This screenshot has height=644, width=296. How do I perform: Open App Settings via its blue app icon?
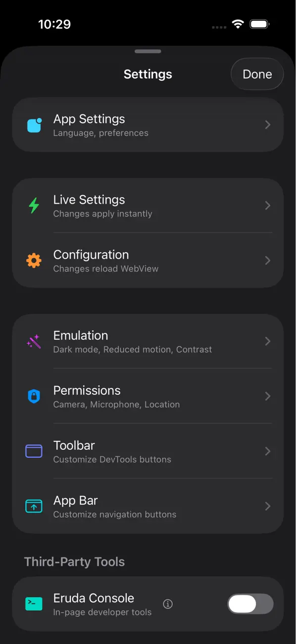(x=34, y=125)
